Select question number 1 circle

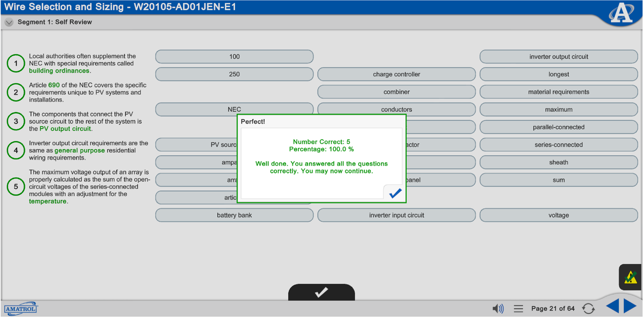(16, 63)
